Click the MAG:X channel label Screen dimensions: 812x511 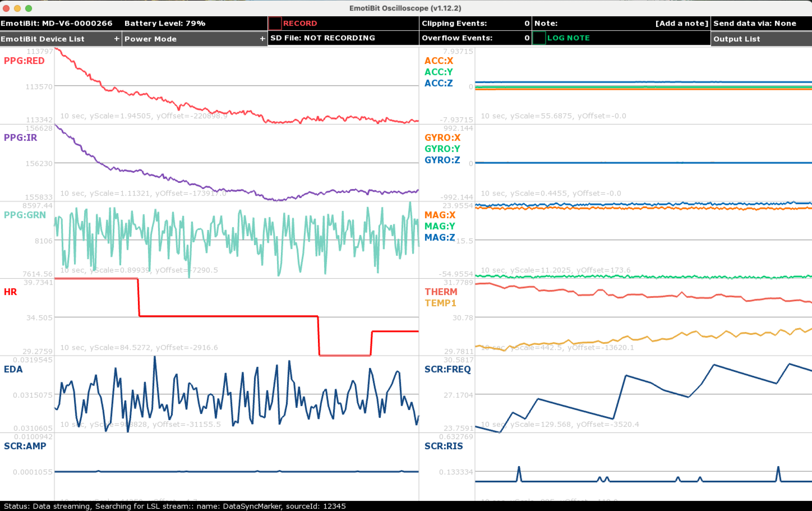click(x=440, y=215)
